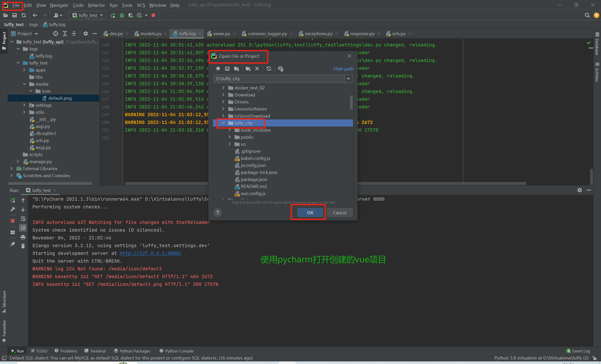Click the New Folder icon in dialog
This screenshot has width=601, height=364.
point(248,69)
